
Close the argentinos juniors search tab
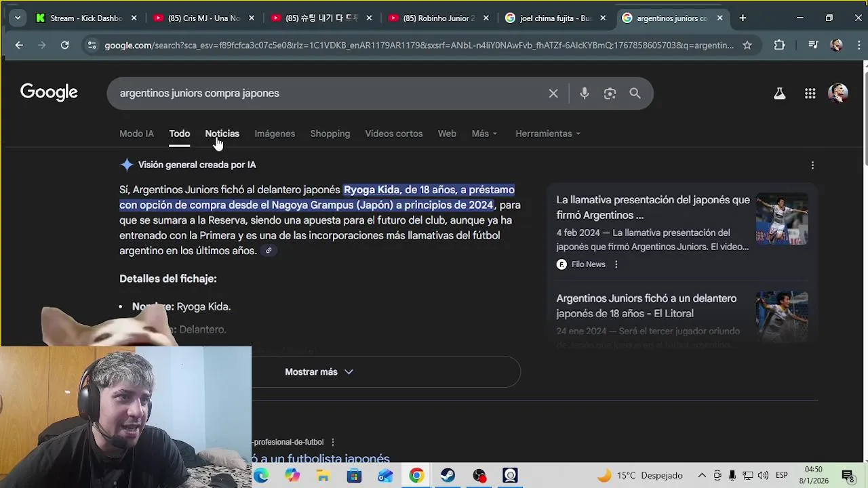pyautogui.click(x=720, y=18)
